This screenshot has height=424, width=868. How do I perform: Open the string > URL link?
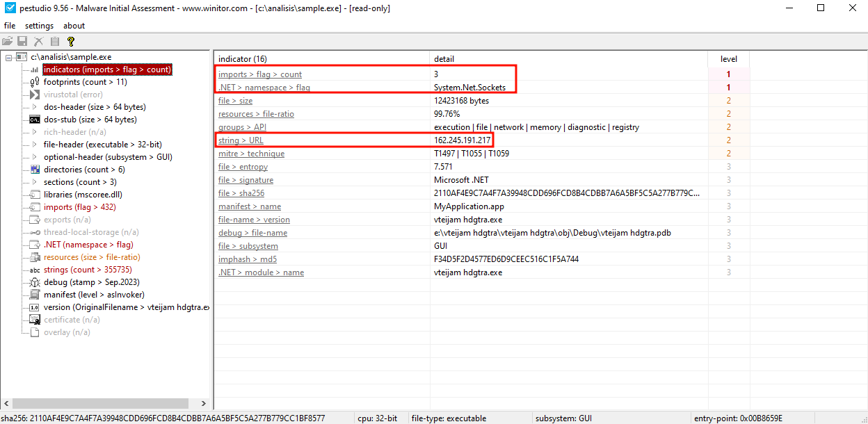(x=240, y=140)
